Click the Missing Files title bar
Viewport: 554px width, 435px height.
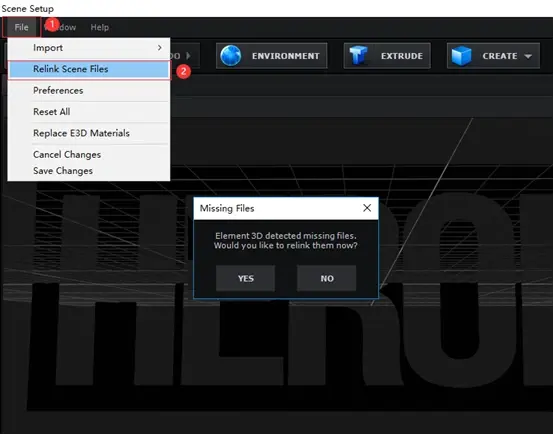click(286, 208)
